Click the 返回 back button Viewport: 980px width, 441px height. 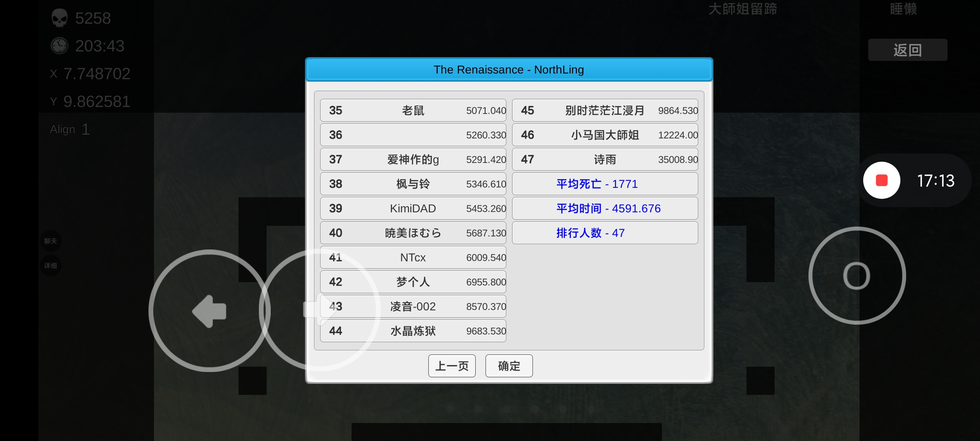pos(907,50)
